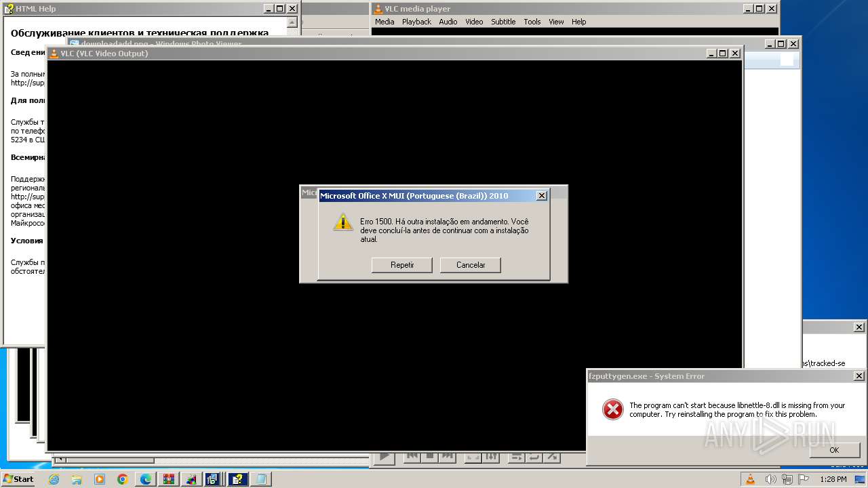
Task: Open the Help menu in VLC
Action: (578, 22)
